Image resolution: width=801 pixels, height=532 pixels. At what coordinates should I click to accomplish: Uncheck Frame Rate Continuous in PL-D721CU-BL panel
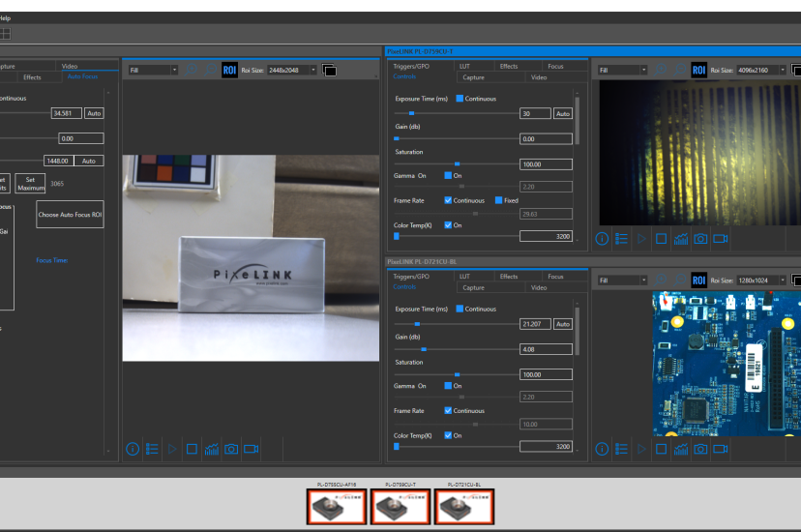click(448, 410)
